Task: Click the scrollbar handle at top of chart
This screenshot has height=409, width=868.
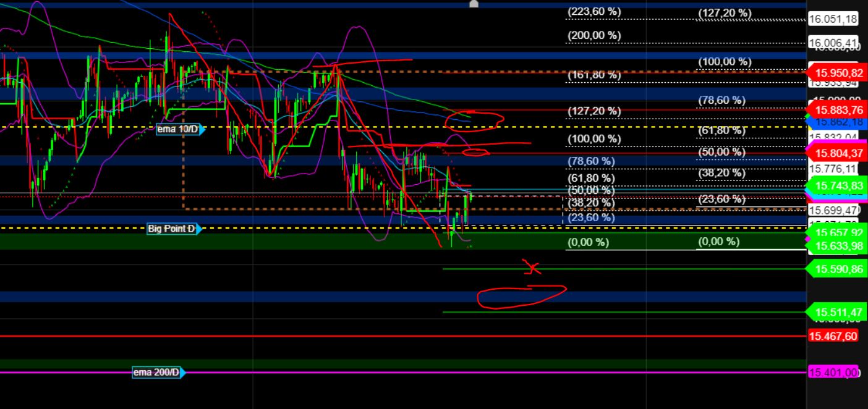Action: 473,4
